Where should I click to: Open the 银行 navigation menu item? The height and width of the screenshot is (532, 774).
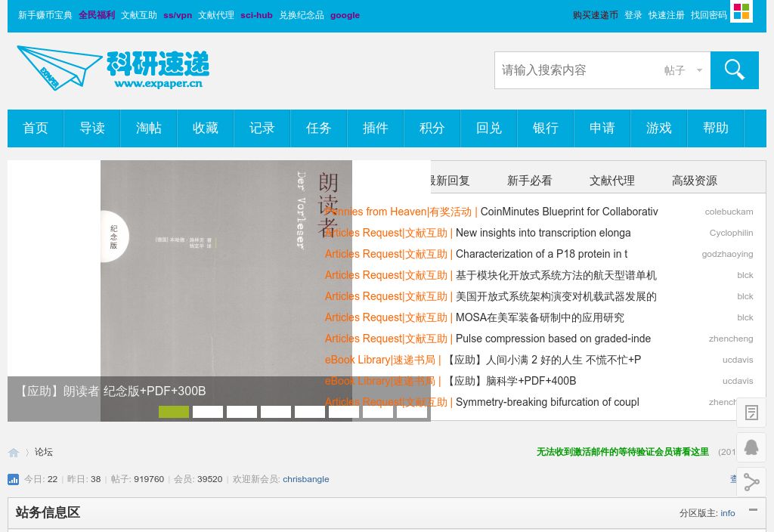click(546, 128)
